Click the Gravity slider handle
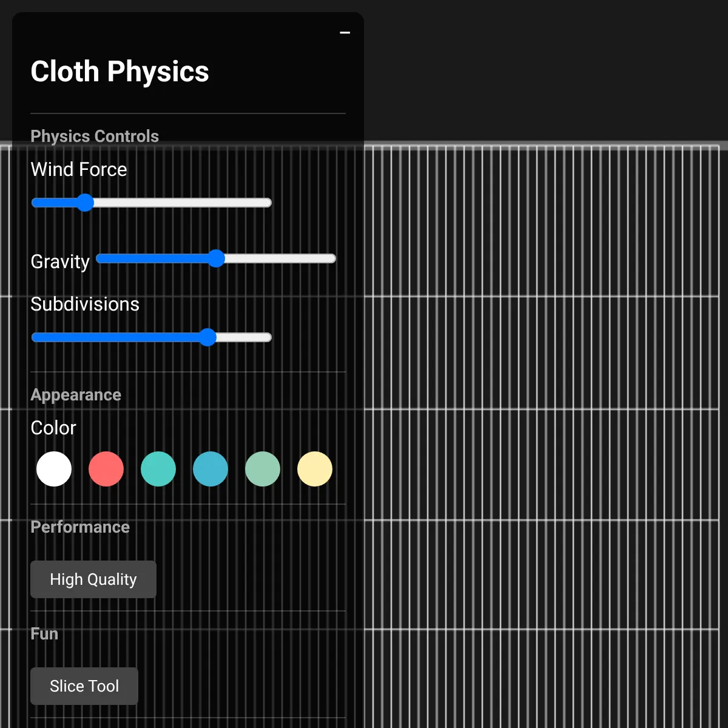Image resolution: width=728 pixels, height=728 pixels. [216, 258]
